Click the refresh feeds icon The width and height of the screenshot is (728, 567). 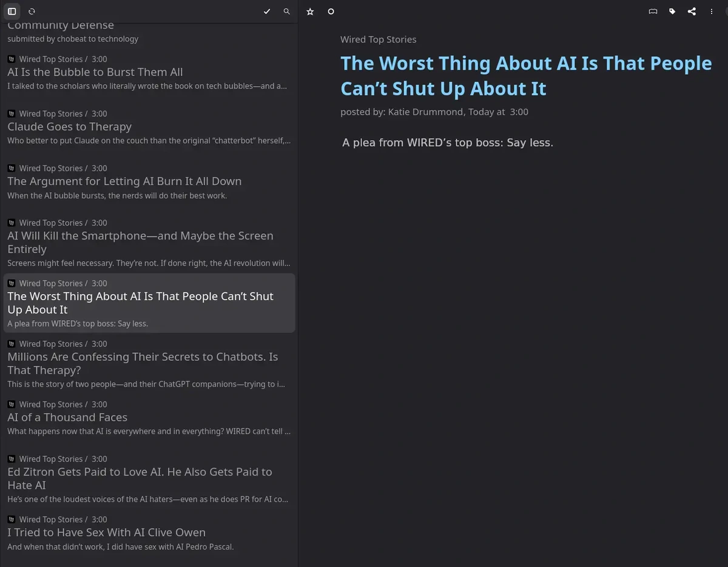click(x=32, y=12)
